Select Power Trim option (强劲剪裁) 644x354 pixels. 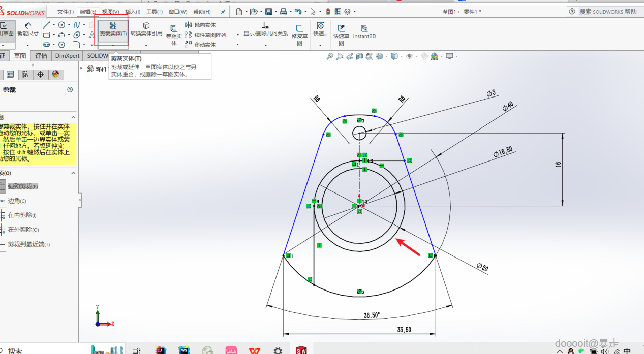click(x=22, y=186)
